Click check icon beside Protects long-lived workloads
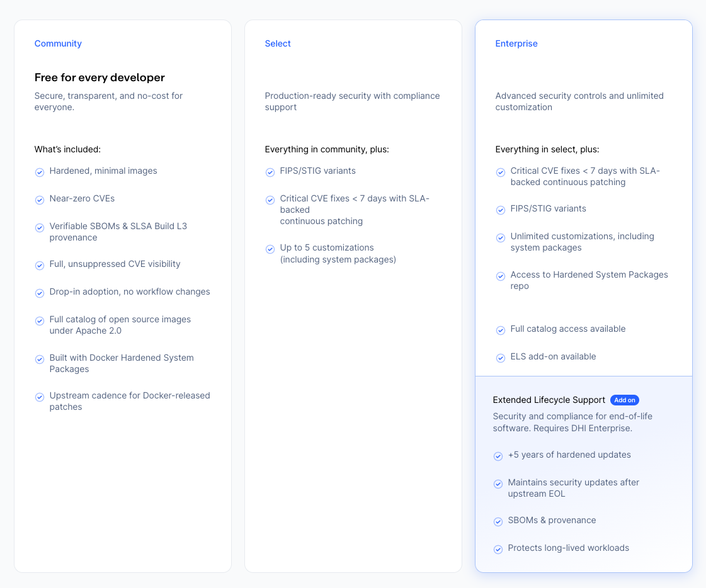Viewport: 706px width, 588px height. pos(498,550)
